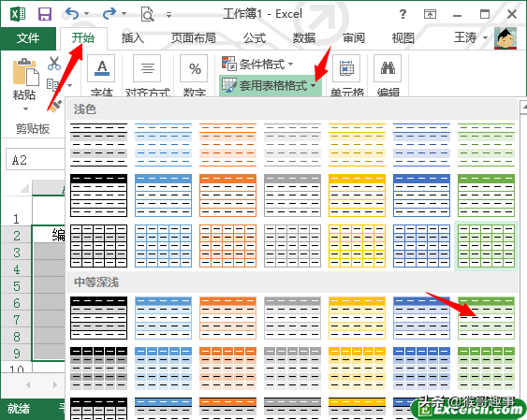Select black grid style, third 浅色 row

click(99, 246)
